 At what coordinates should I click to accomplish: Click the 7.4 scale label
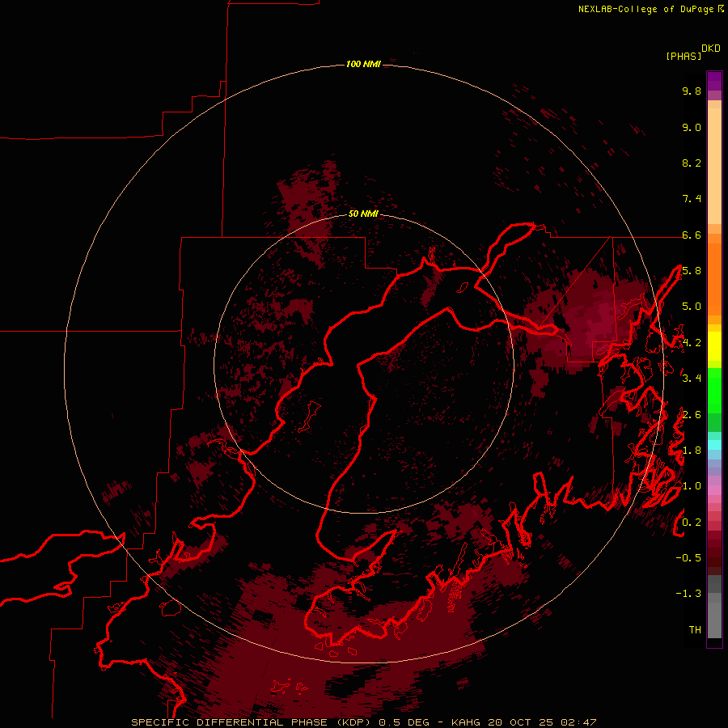(x=692, y=199)
